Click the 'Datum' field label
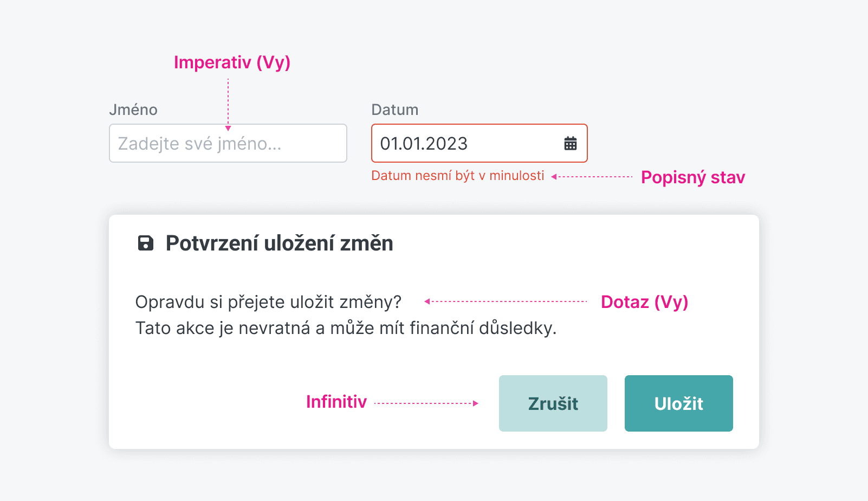Screen dimensions: 868x501 click(x=394, y=110)
